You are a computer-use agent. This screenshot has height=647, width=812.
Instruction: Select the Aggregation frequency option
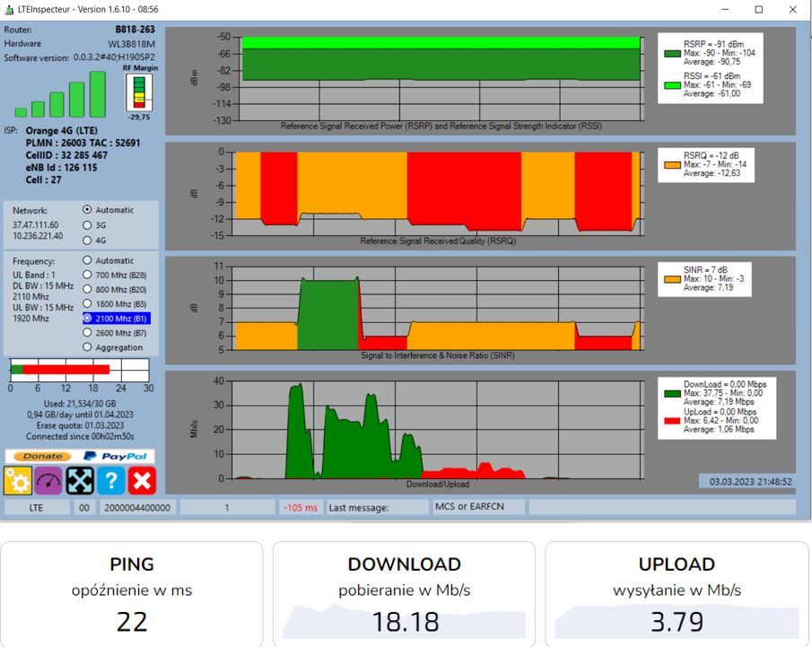(x=113, y=347)
